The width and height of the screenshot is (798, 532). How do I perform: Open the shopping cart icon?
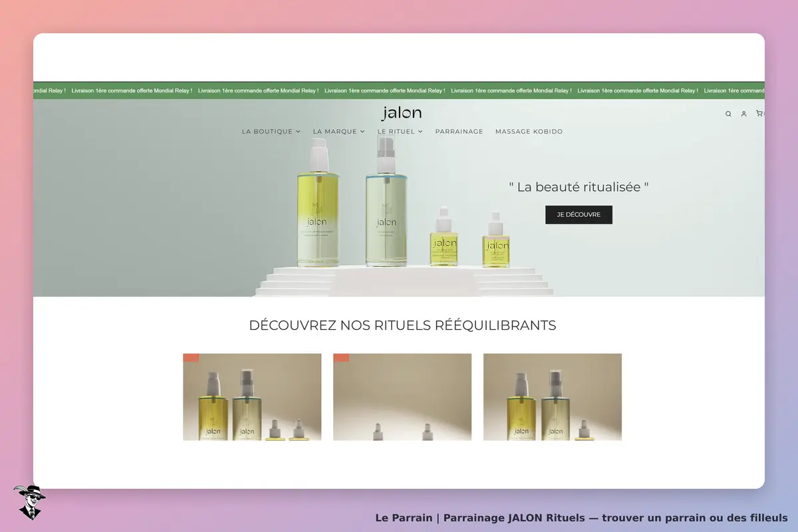click(x=759, y=114)
